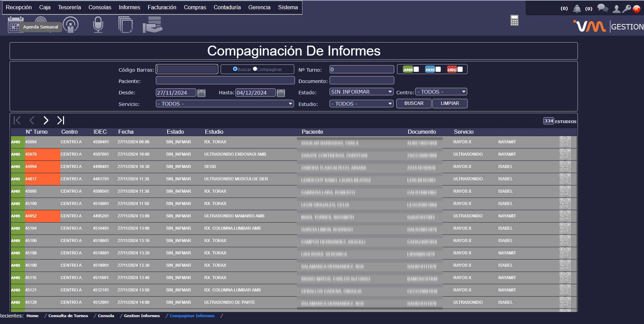
Task: Click the microphone dictation toolbar icon
Action: pos(98,25)
